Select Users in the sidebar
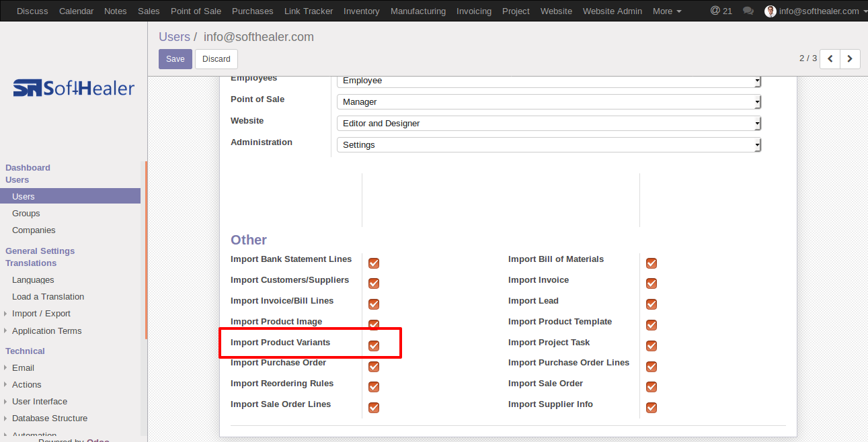The height and width of the screenshot is (442, 868). coord(70,196)
